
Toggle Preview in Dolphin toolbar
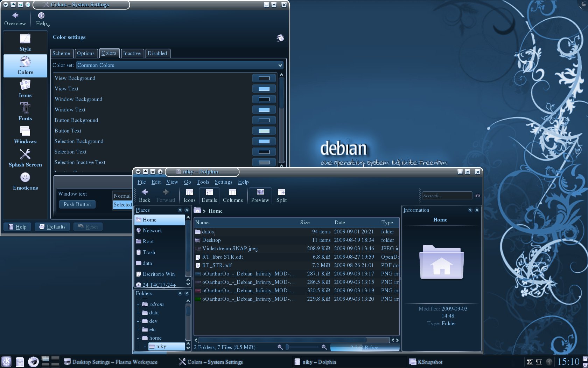click(260, 195)
